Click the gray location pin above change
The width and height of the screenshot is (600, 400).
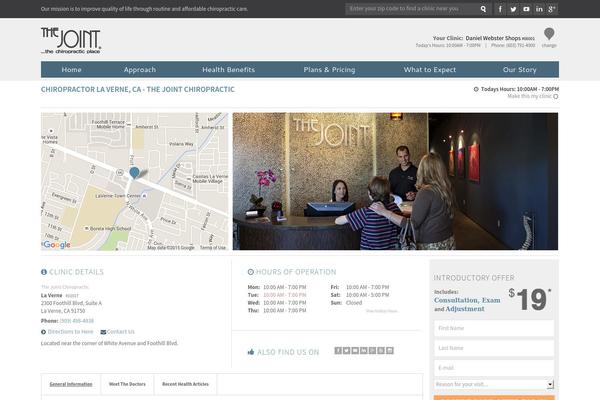(549, 34)
